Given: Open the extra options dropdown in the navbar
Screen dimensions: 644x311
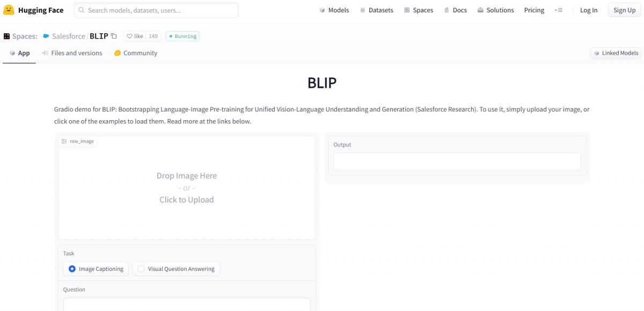Looking at the screenshot, I should (558, 10).
